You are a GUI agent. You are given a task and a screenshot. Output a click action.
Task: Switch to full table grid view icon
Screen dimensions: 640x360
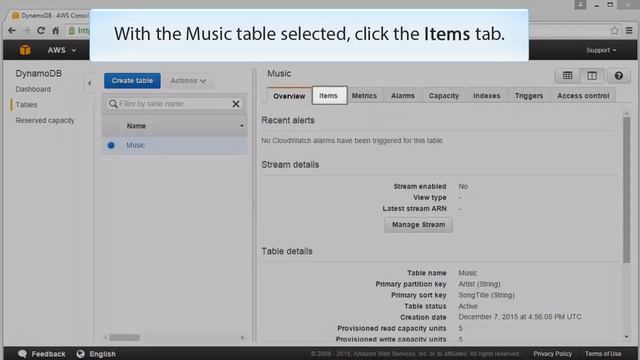tap(567, 76)
